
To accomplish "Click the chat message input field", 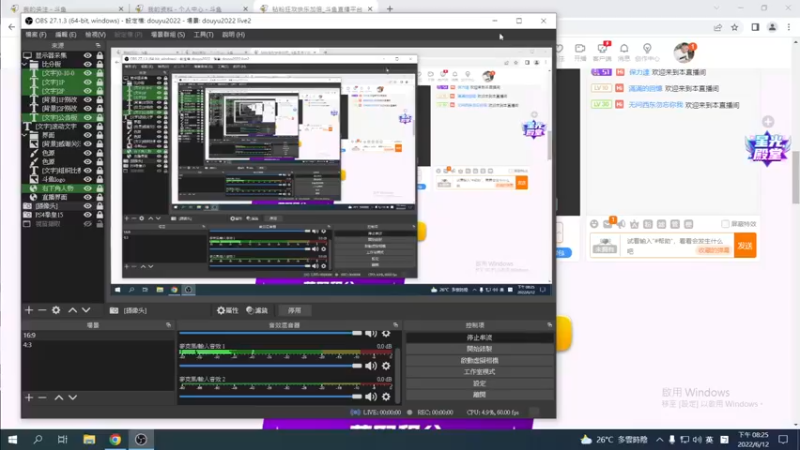I will click(x=677, y=245).
